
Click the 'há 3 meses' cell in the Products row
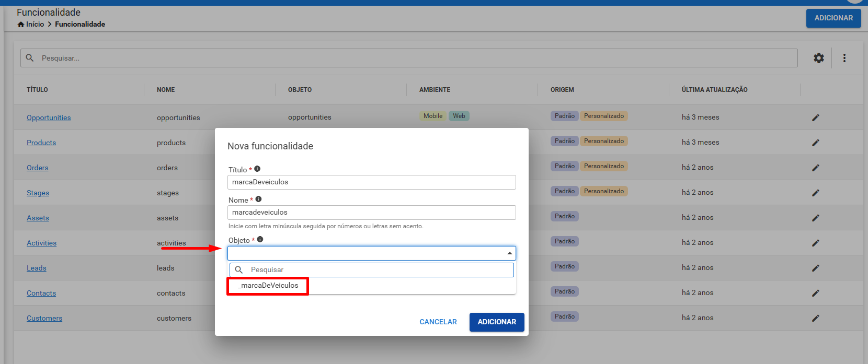click(701, 143)
